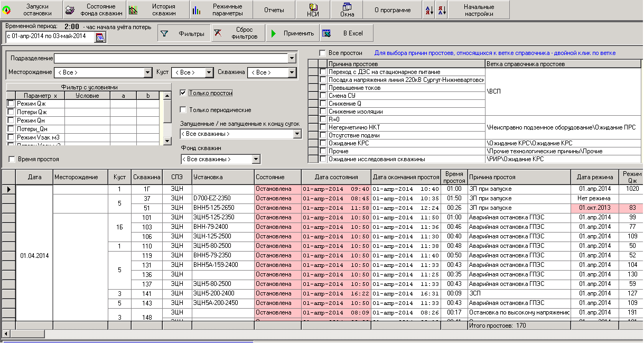Check Смена СУ downtime reason
Screen dimensions: 644x343
323,96
